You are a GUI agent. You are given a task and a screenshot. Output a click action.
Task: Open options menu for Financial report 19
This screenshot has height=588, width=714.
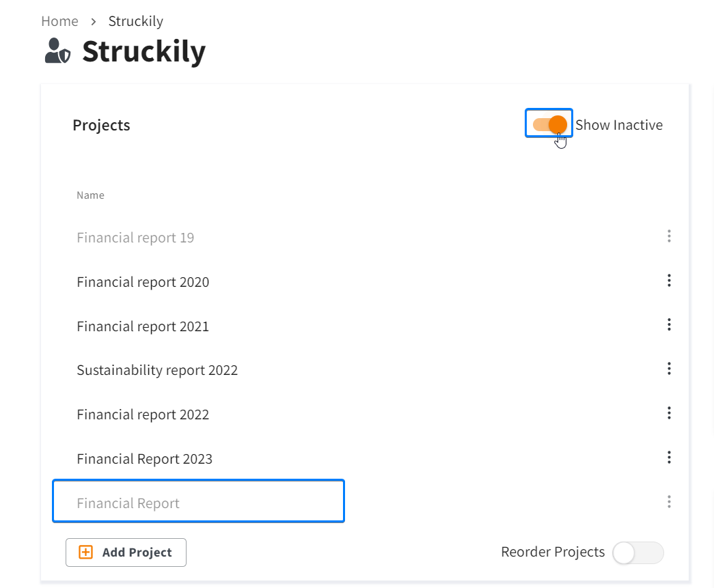tap(669, 236)
